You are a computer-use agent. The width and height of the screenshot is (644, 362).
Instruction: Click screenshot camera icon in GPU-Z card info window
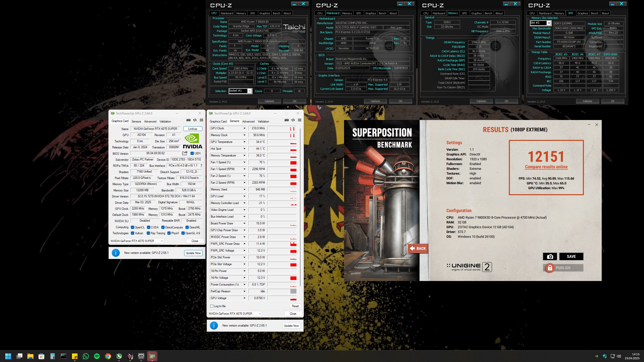(x=188, y=120)
